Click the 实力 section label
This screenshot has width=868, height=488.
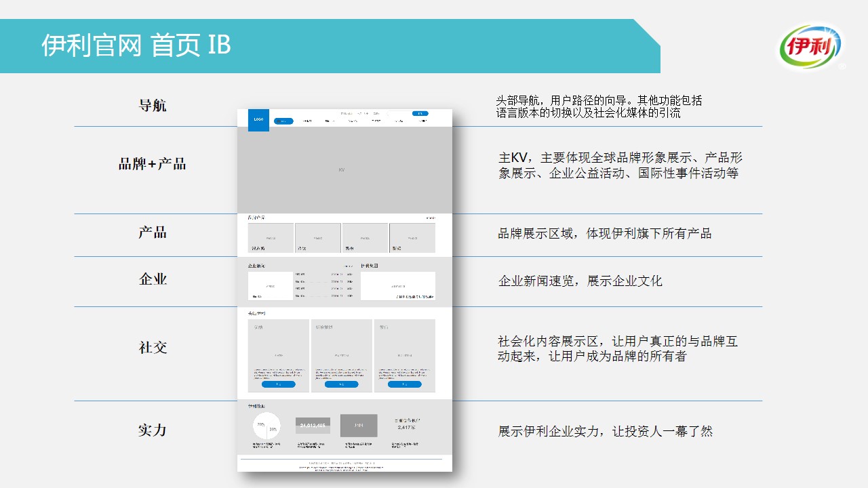153,430
